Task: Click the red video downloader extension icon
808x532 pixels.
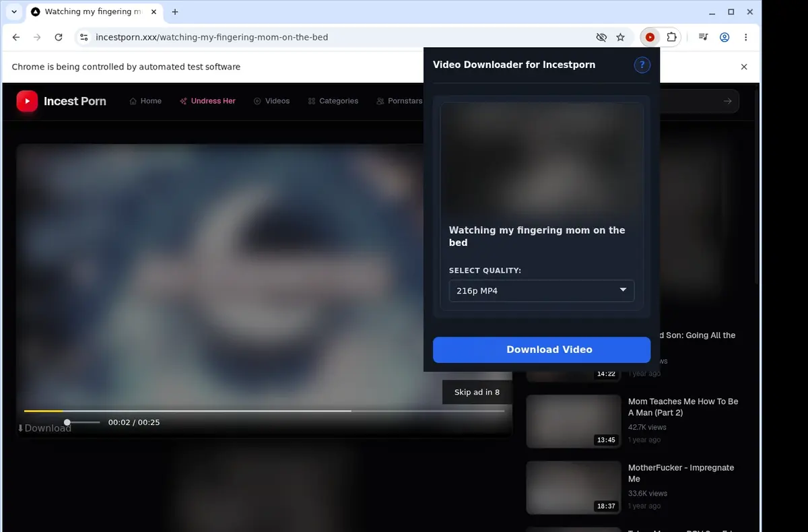Action: coord(650,38)
